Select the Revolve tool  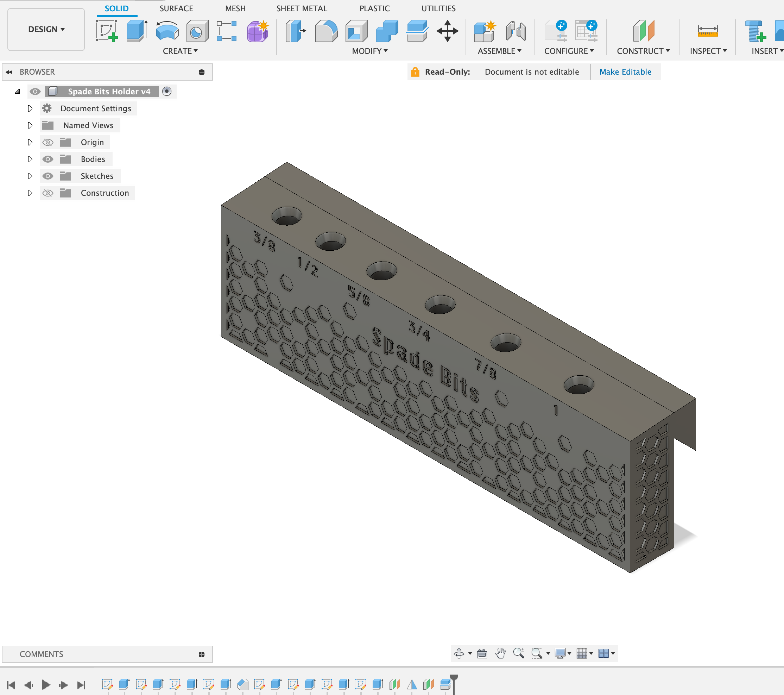pos(167,31)
